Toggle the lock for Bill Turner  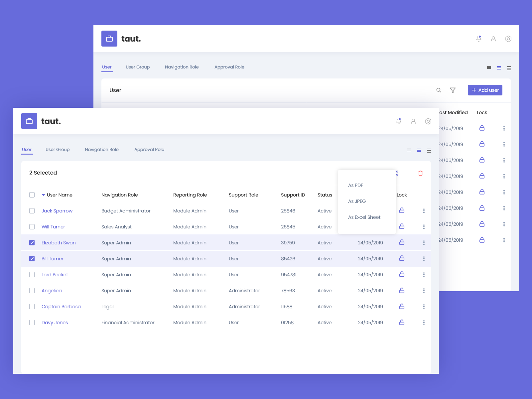click(402, 258)
